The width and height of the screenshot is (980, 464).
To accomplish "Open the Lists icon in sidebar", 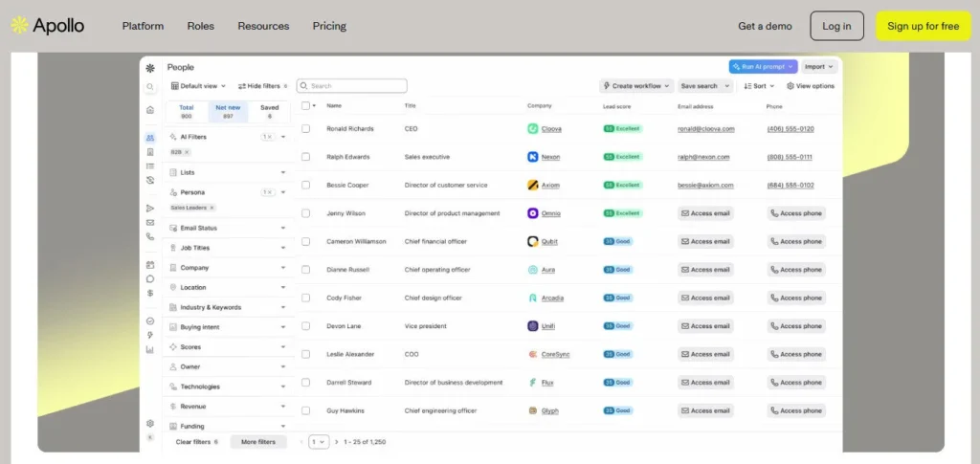I will [x=150, y=166].
